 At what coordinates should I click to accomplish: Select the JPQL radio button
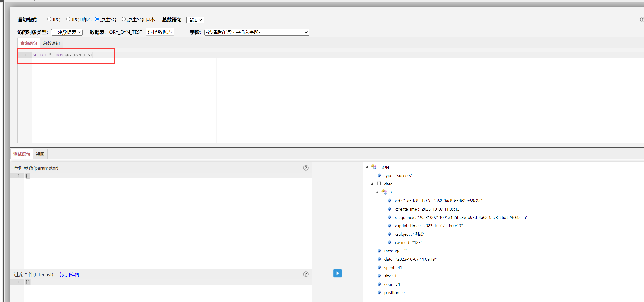click(x=49, y=19)
